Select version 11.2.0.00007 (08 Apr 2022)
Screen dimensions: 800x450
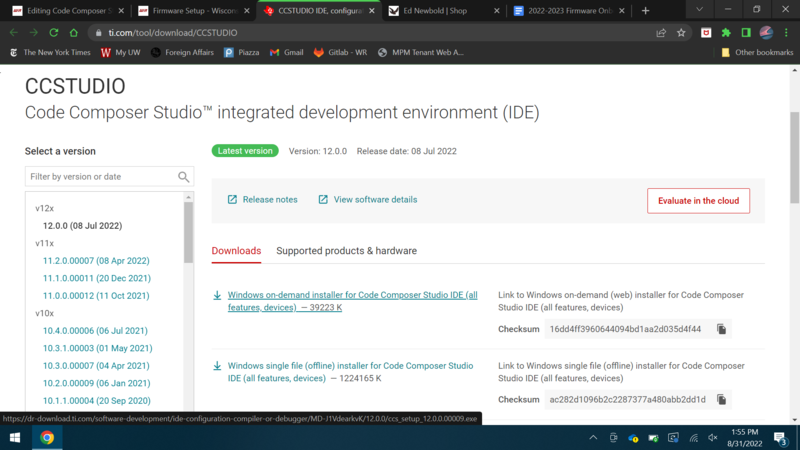tap(96, 261)
